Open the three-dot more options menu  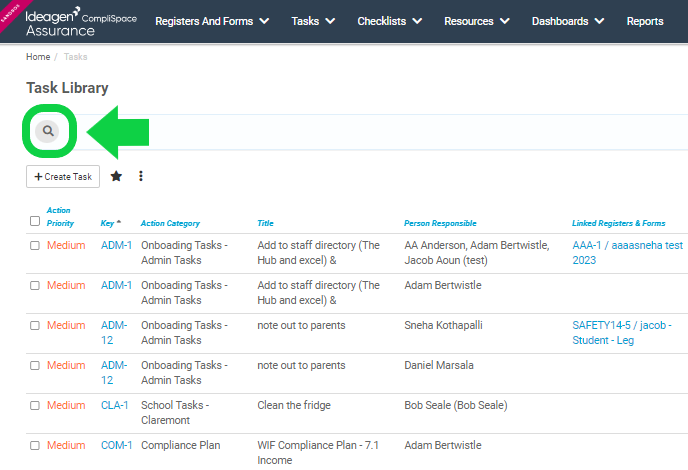click(x=141, y=176)
